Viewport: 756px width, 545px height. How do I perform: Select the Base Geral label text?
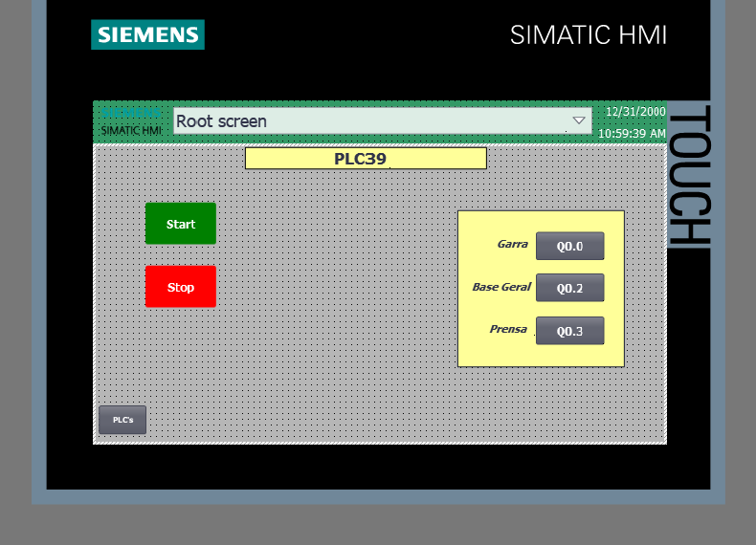point(501,287)
